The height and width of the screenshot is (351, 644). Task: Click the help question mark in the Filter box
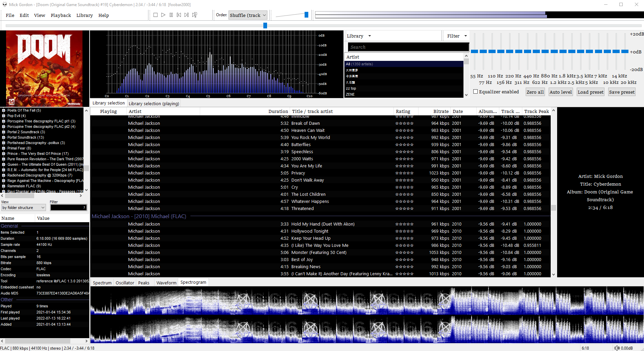(84, 208)
